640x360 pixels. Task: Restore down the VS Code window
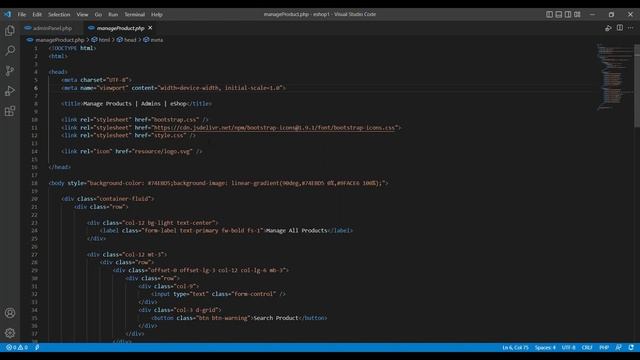(611, 14)
